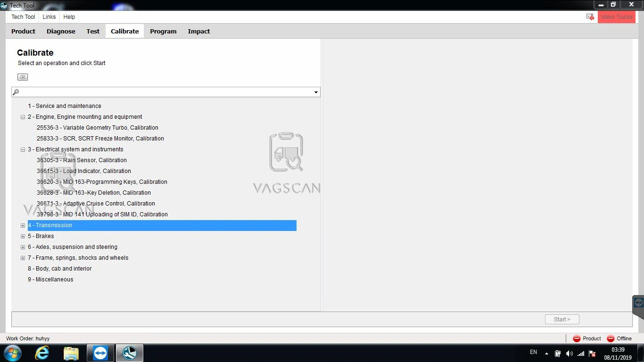The height and width of the screenshot is (362, 644).
Task: Expand the 5 - Brakes node
Action: (23, 236)
